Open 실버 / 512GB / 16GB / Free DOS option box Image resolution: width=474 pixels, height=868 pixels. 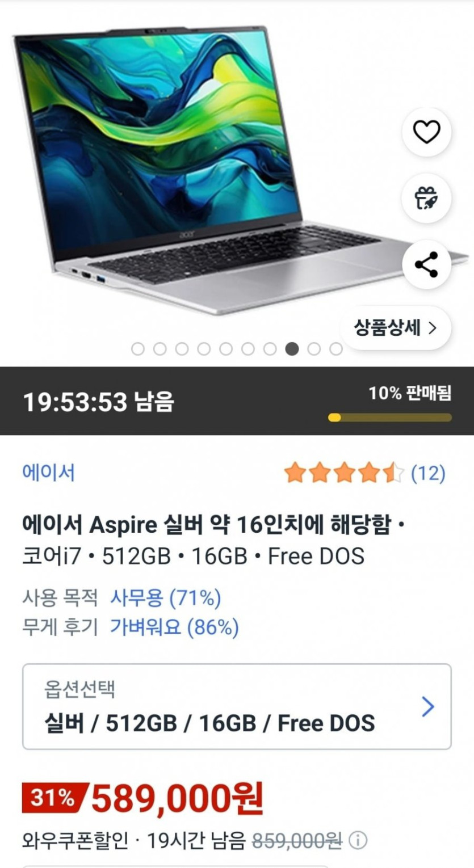click(237, 707)
